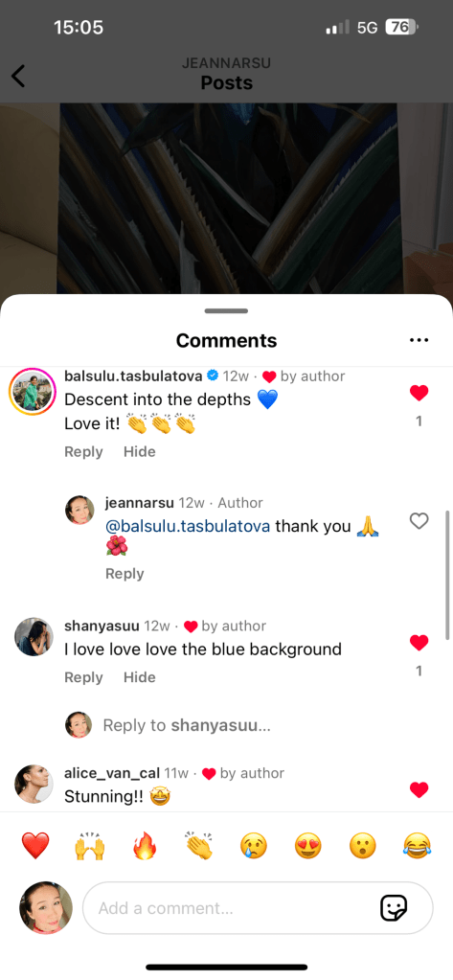
Task: Unlike balsulu.tasbulatova's comment using the heart
Action: pyautogui.click(x=419, y=393)
